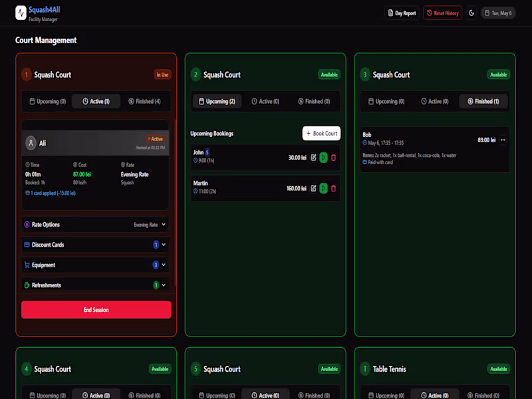Screen dimensions: 532x399
Task: Click the Court 3 number badge
Action: [x=365, y=74]
